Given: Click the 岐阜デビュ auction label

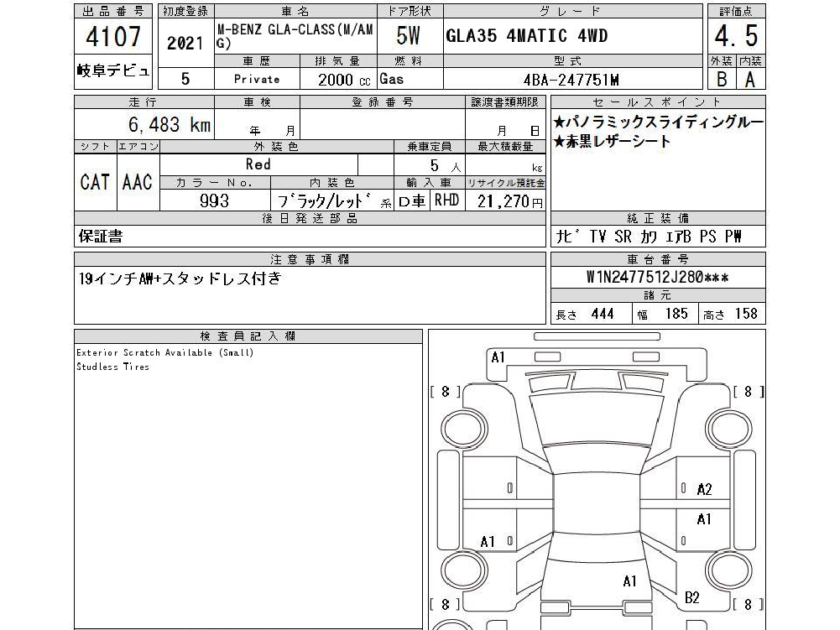Looking at the screenshot, I should (x=113, y=70).
